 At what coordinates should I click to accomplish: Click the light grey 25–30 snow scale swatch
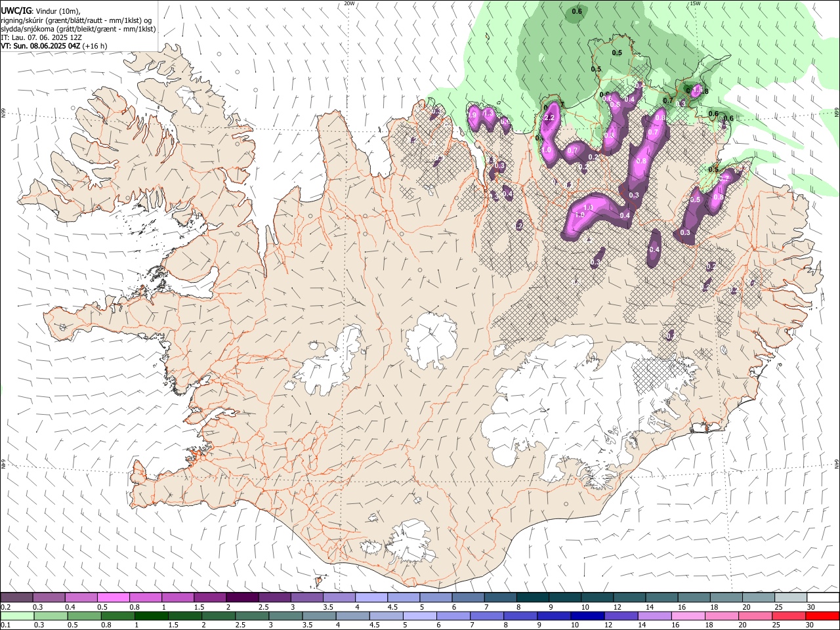tap(791, 597)
